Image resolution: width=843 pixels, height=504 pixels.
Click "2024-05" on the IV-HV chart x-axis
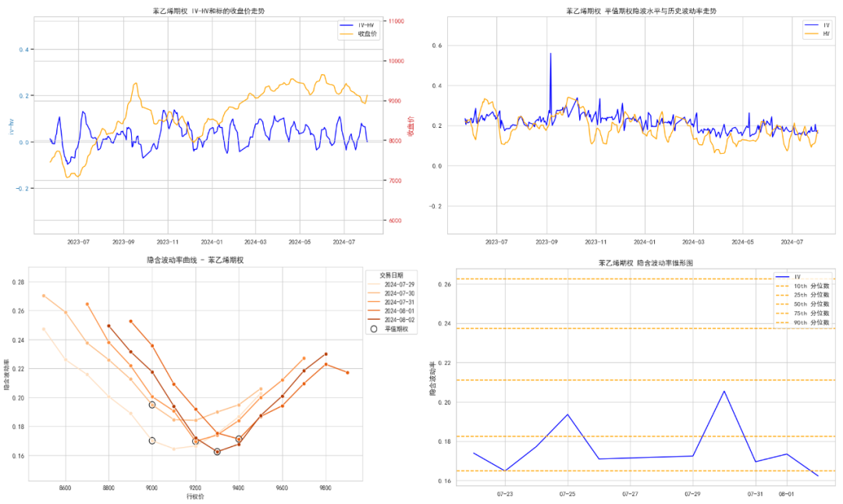[300, 243]
